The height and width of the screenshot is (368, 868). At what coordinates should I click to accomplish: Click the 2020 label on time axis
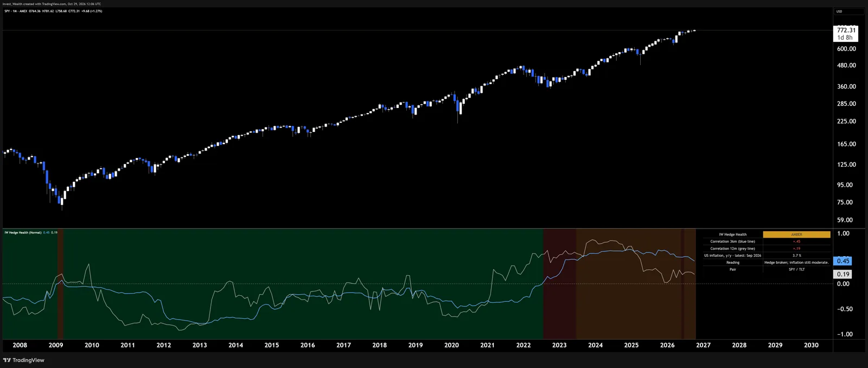click(451, 345)
